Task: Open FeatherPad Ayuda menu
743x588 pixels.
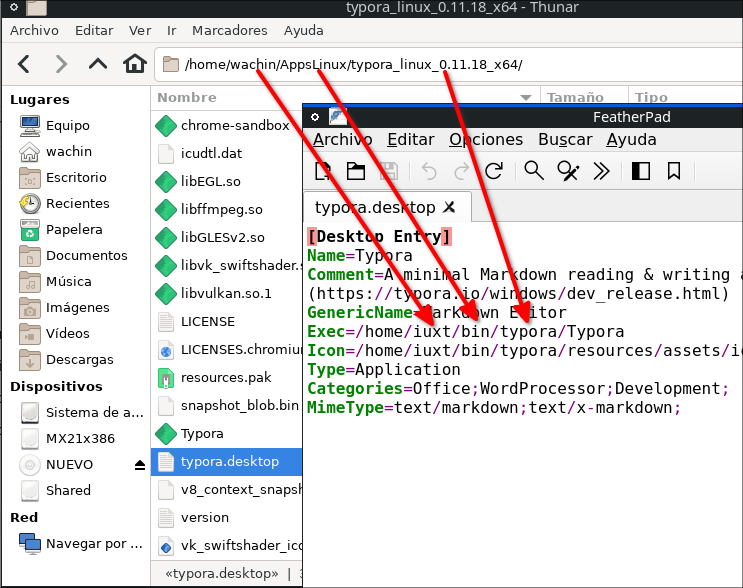Action: [x=632, y=140]
